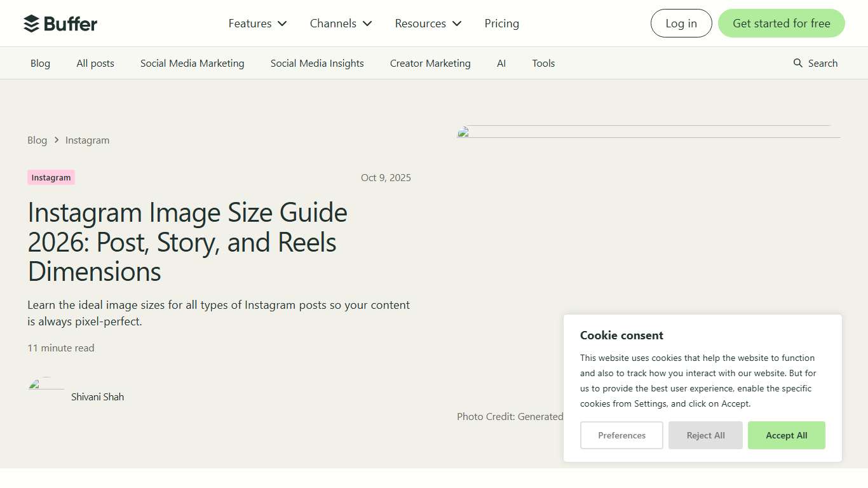Image resolution: width=868 pixels, height=488 pixels.
Task: Click the Buffer logo icon
Action: pos(30,23)
